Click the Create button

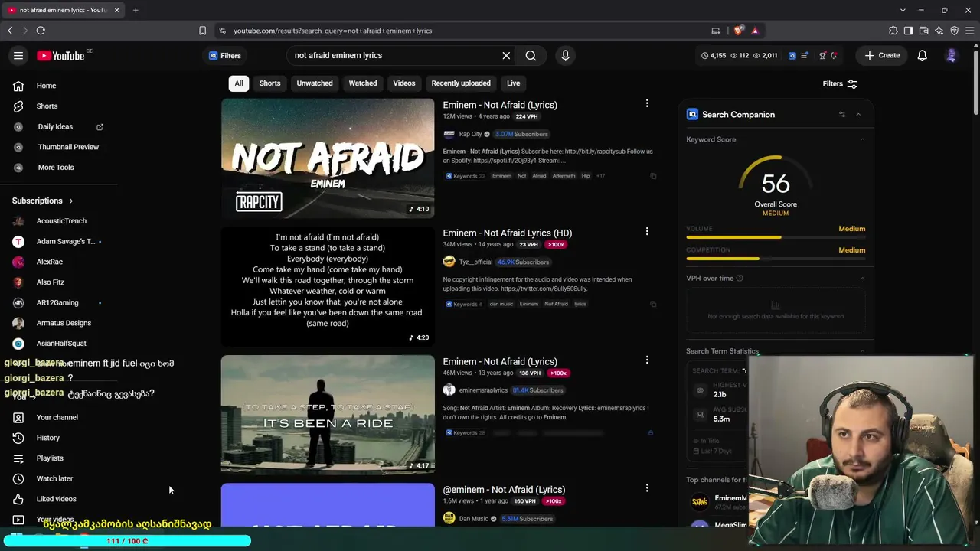[882, 55]
